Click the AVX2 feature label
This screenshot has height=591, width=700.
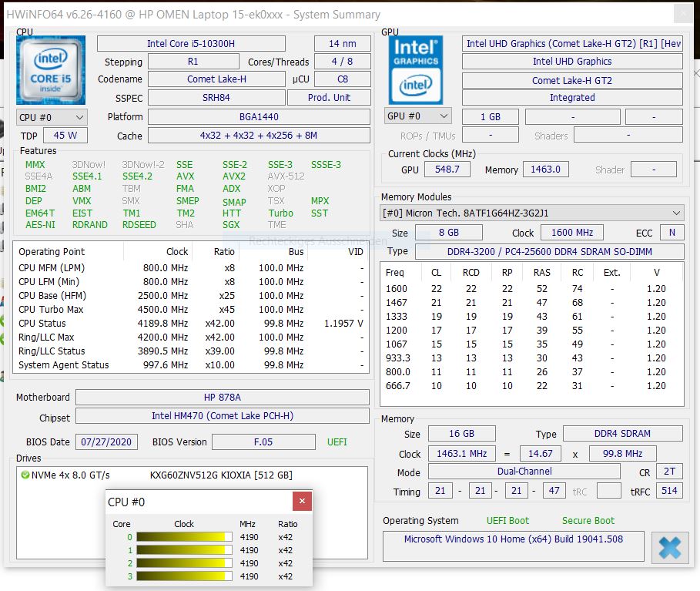234,176
